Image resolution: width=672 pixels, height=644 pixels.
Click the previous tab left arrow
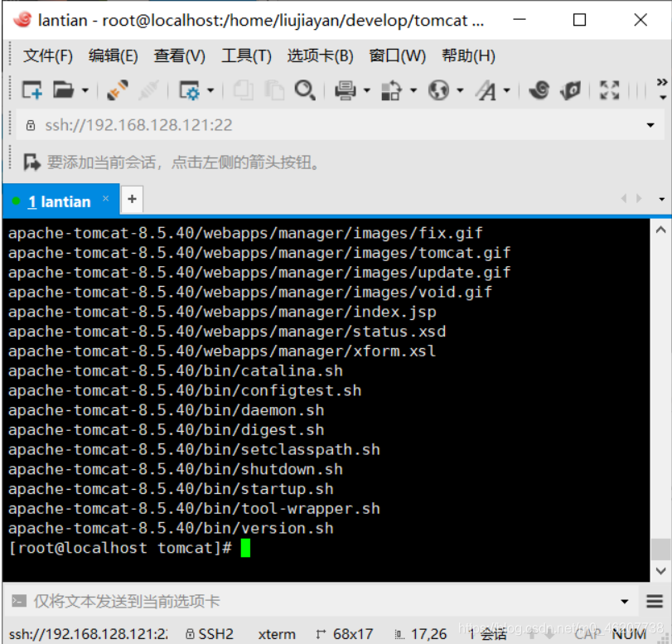[624, 199]
